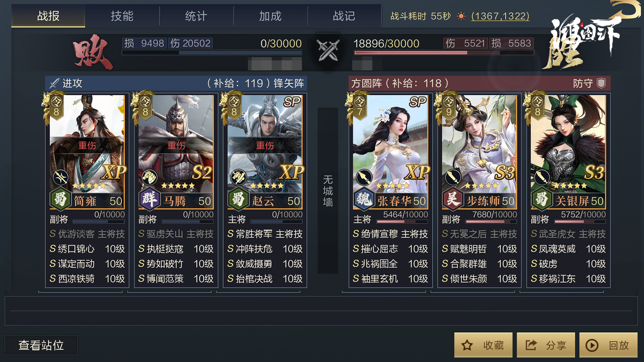This screenshot has height=362, width=644.
Task: Click the defense shield icon beside 防守
Action: (x=601, y=83)
